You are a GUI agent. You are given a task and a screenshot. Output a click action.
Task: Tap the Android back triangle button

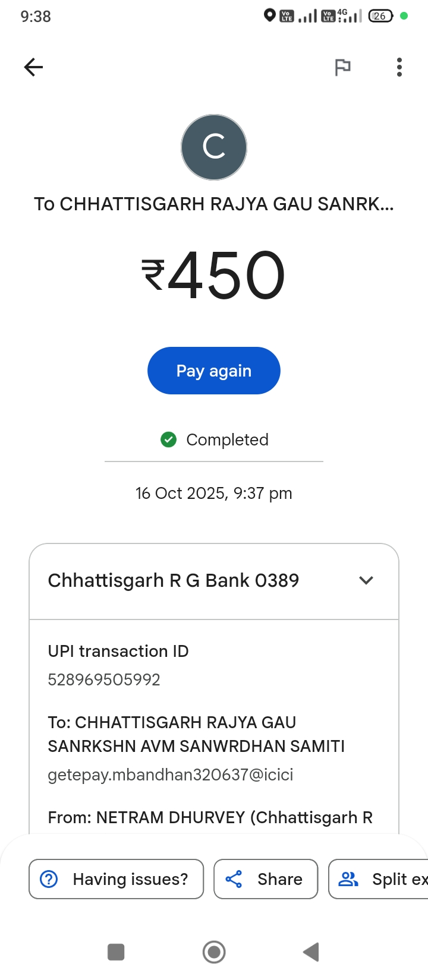pos(311,952)
